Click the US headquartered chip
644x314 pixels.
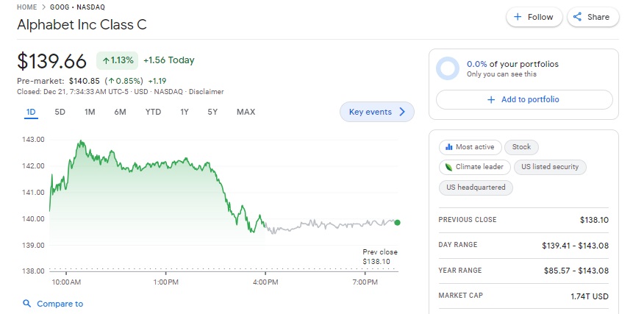coord(476,188)
